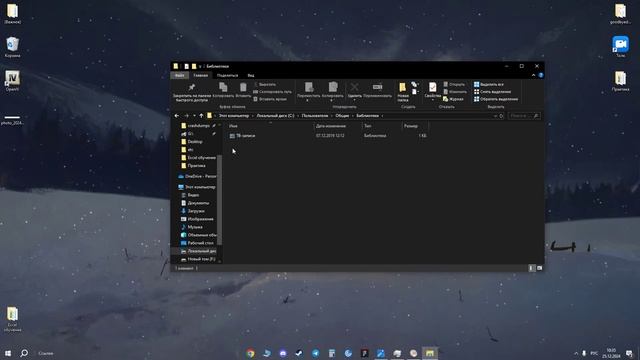Open the easy access dropdown below new item

tap(415, 92)
